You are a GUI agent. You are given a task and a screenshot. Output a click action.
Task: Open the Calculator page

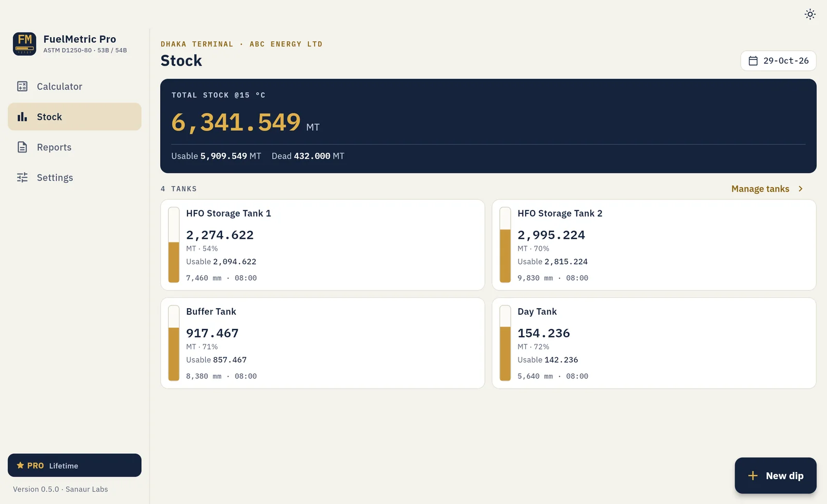click(x=74, y=86)
